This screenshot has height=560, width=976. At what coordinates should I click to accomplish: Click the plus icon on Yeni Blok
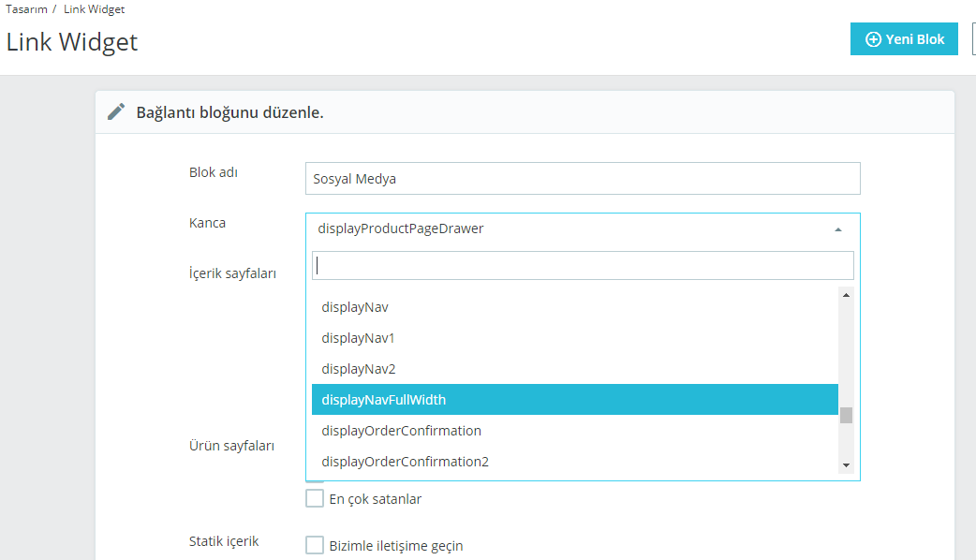pos(873,39)
